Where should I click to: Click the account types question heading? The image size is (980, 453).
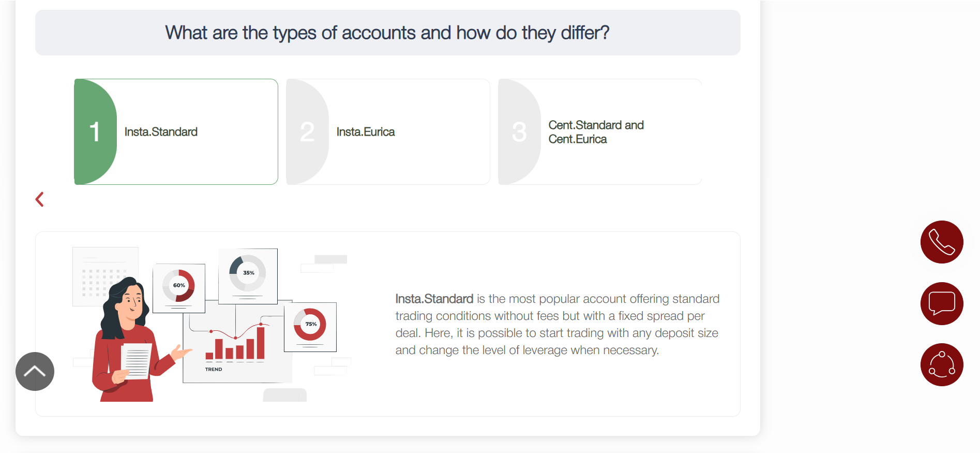(387, 33)
